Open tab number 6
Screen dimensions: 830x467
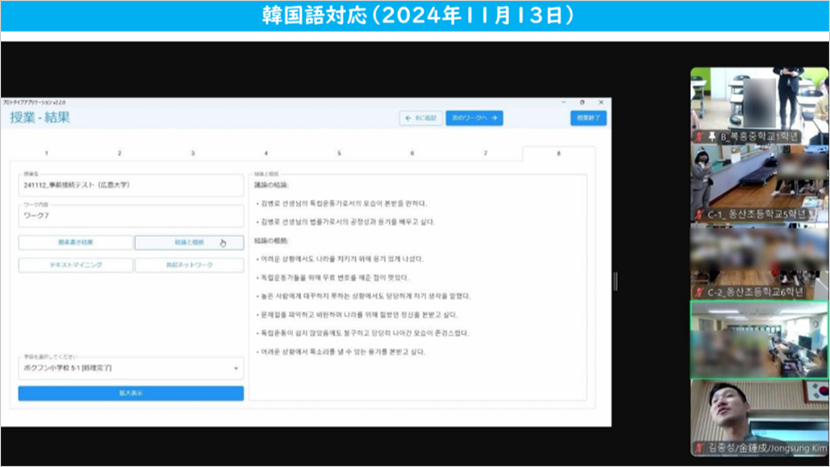pyautogui.click(x=412, y=153)
